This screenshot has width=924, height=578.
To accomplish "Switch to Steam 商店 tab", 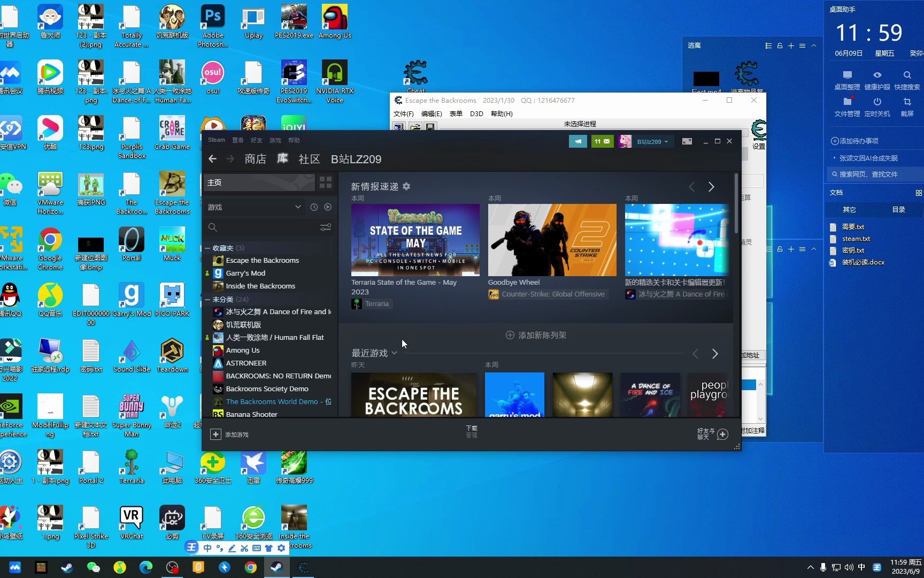I will pos(255,159).
